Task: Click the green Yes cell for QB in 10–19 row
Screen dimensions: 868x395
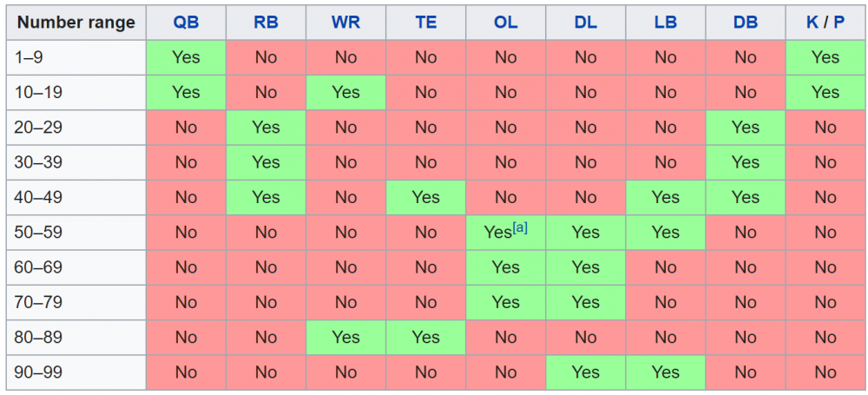Action: (x=186, y=92)
